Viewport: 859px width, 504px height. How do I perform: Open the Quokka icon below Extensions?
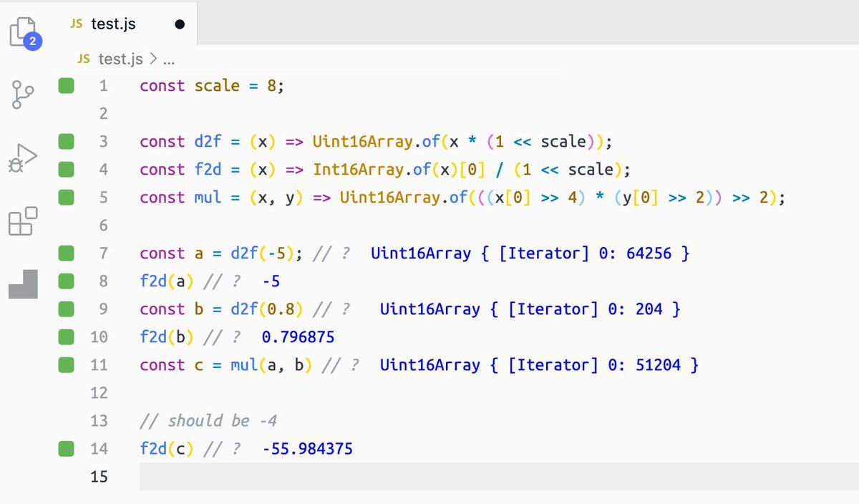click(24, 283)
